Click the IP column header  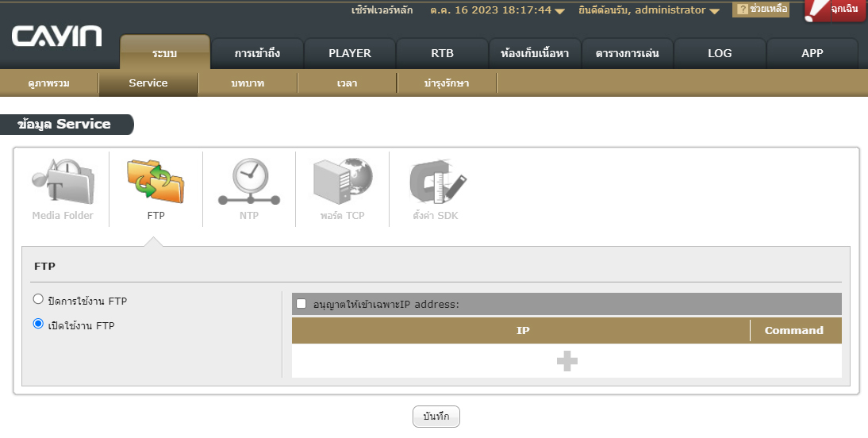pyautogui.click(x=522, y=331)
